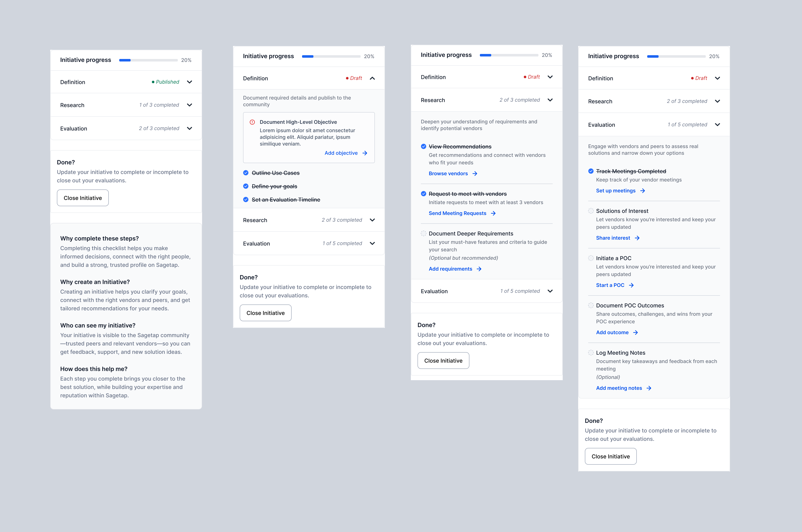Click the Add outcome link text
The height and width of the screenshot is (532, 802).
pyautogui.click(x=612, y=332)
